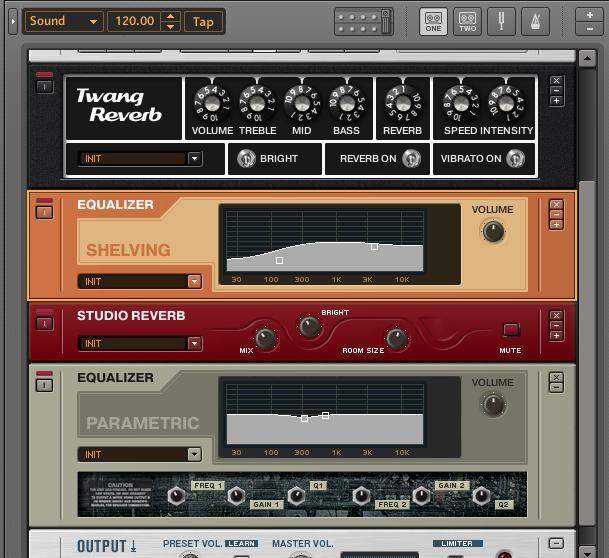The height and width of the screenshot is (558, 609).
Task: Open the Twang Reverb INIT preset dropdown
Action: pos(194,158)
